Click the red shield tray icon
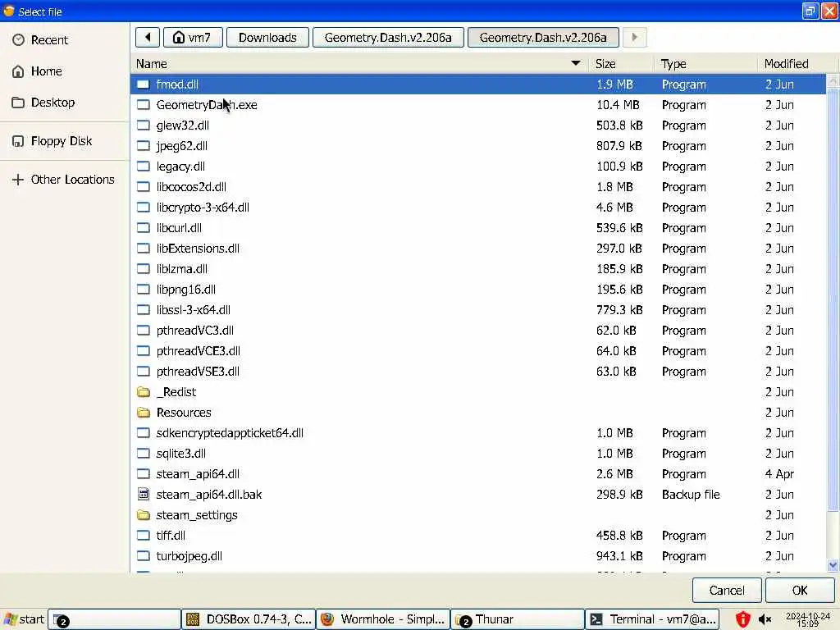The image size is (840, 630). pyautogui.click(x=742, y=619)
